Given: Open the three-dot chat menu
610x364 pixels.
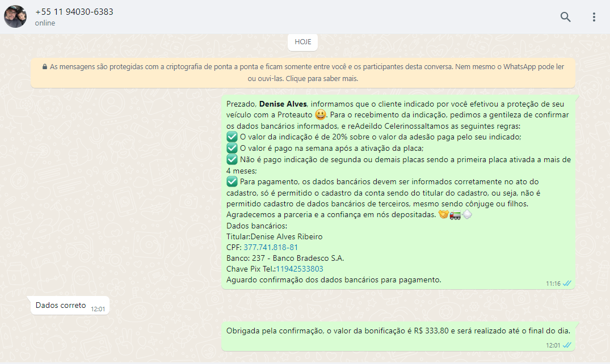Looking at the screenshot, I should (x=594, y=17).
